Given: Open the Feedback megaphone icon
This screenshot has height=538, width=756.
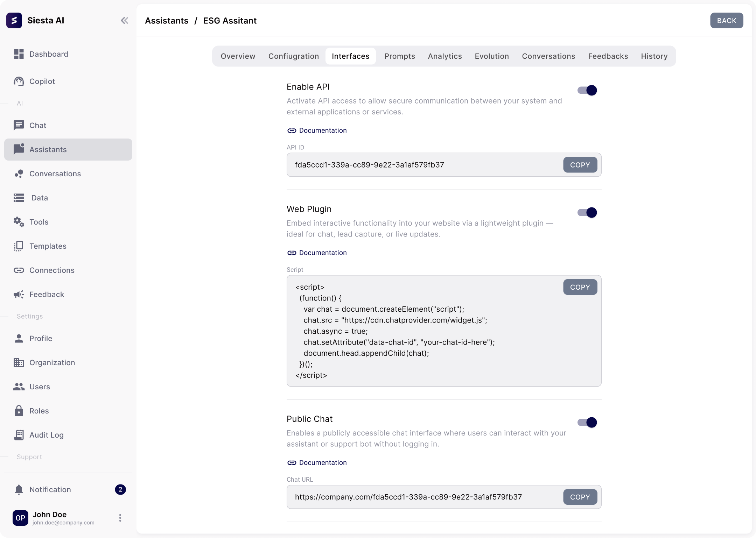Looking at the screenshot, I should [x=19, y=294].
